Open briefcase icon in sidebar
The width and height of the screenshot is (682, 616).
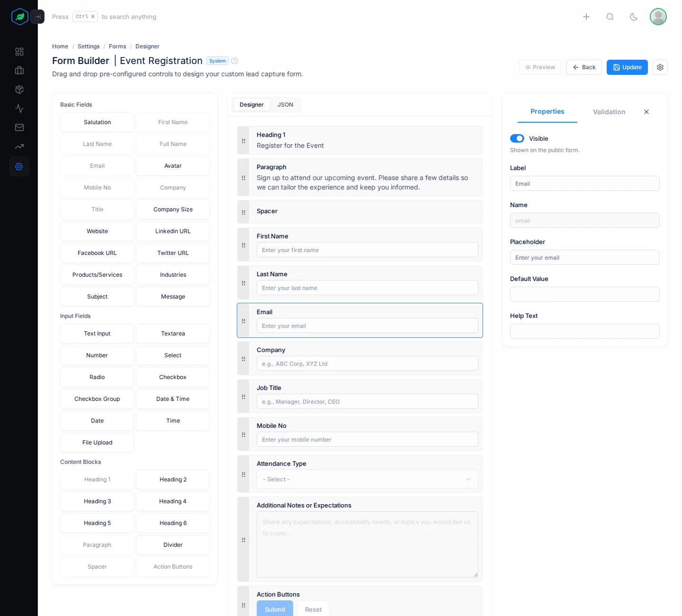(x=19, y=71)
